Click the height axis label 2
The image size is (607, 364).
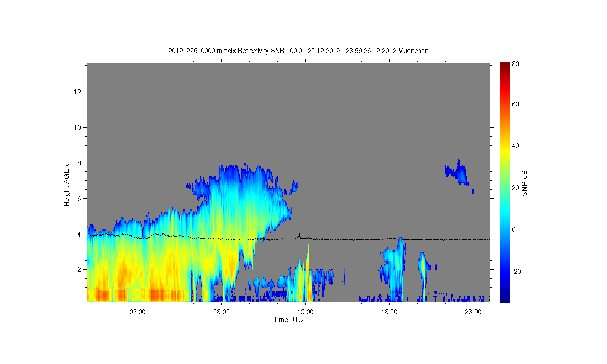[79, 269]
